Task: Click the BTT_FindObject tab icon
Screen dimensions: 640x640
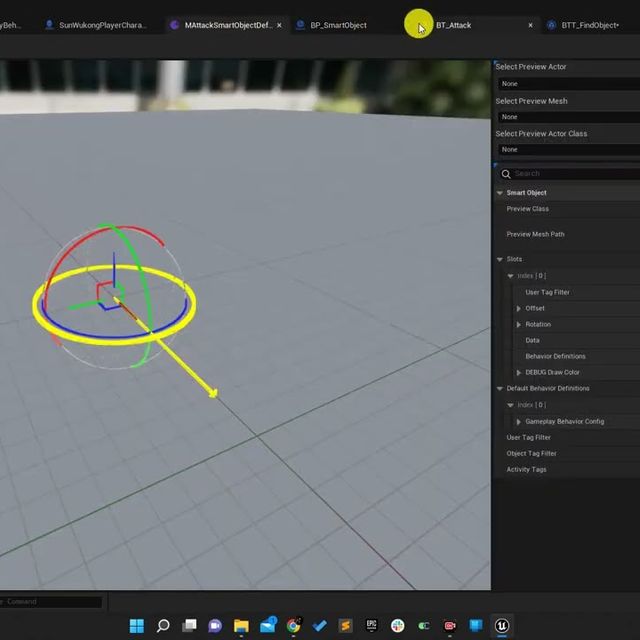Action: pyautogui.click(x=551, y=25)
